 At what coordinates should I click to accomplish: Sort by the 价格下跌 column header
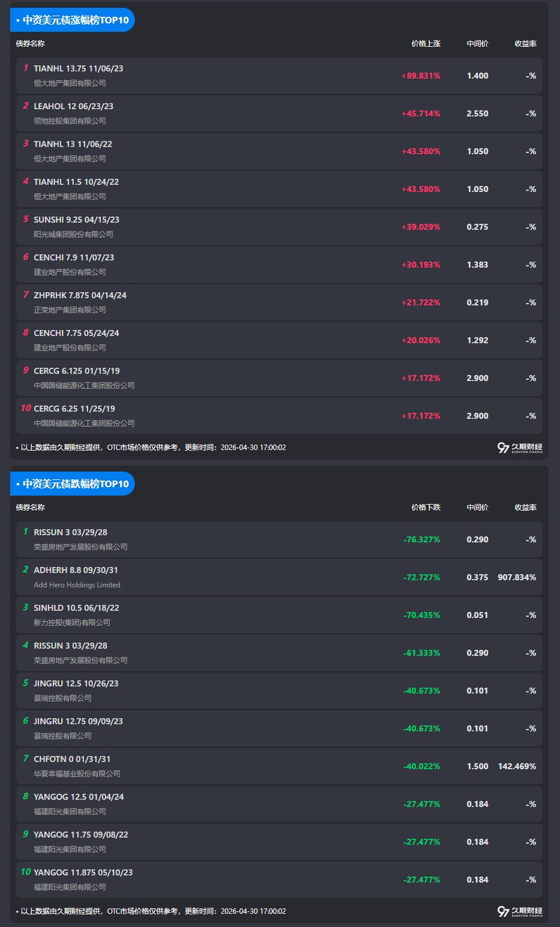426,508
